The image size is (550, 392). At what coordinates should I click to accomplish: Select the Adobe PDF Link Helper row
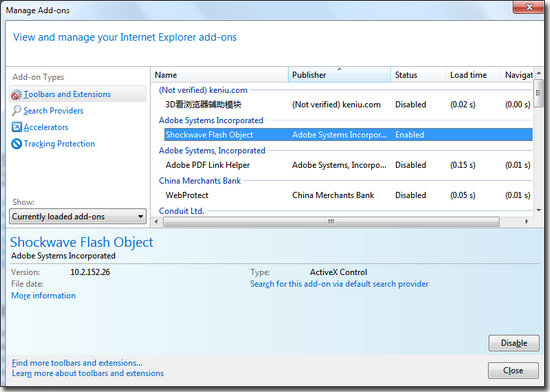[348, 165]
